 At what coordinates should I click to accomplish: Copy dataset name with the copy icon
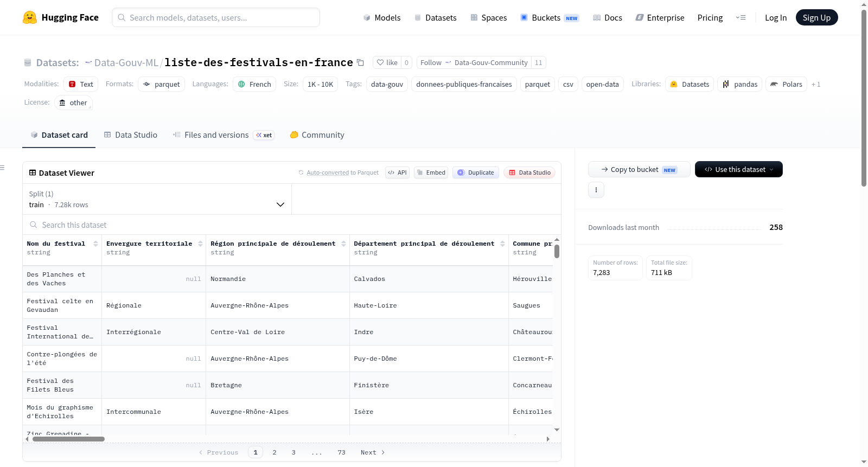[x=360, y=62]
